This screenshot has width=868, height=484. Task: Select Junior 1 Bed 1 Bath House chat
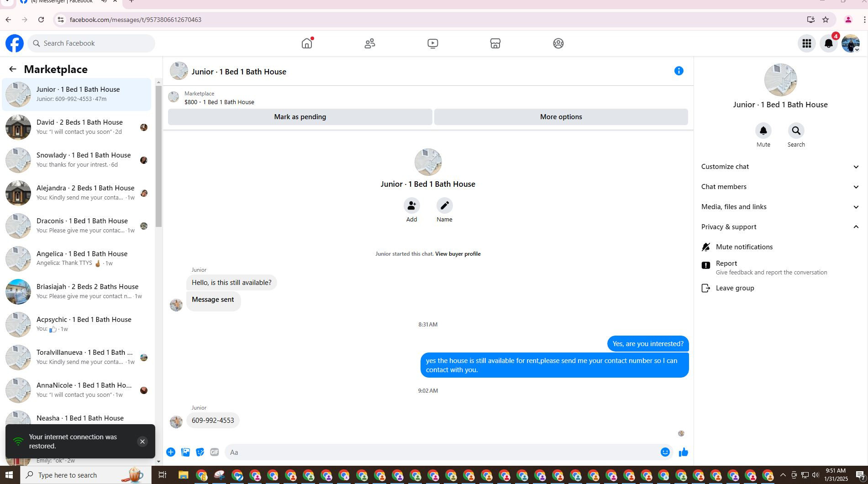(77, 94)
